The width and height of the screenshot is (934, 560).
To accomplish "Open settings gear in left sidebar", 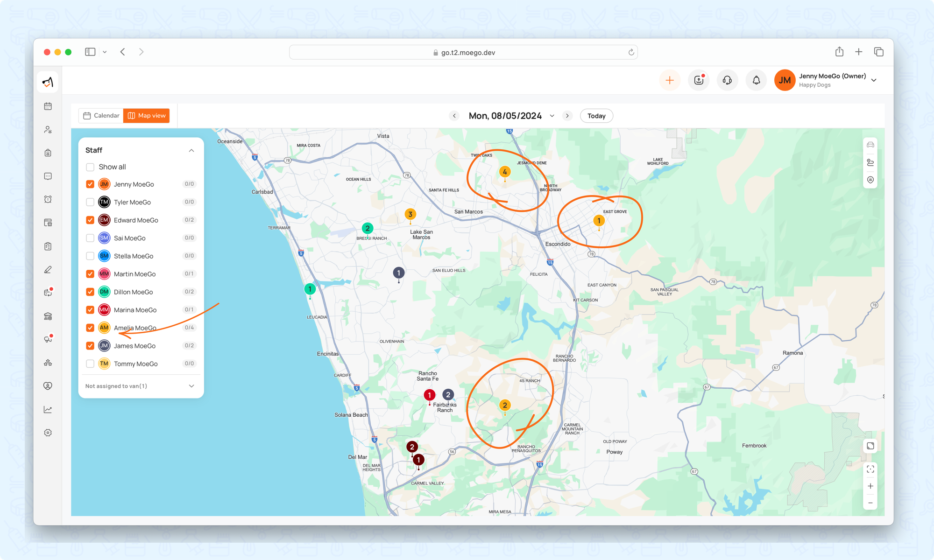I will coord(48,433).
